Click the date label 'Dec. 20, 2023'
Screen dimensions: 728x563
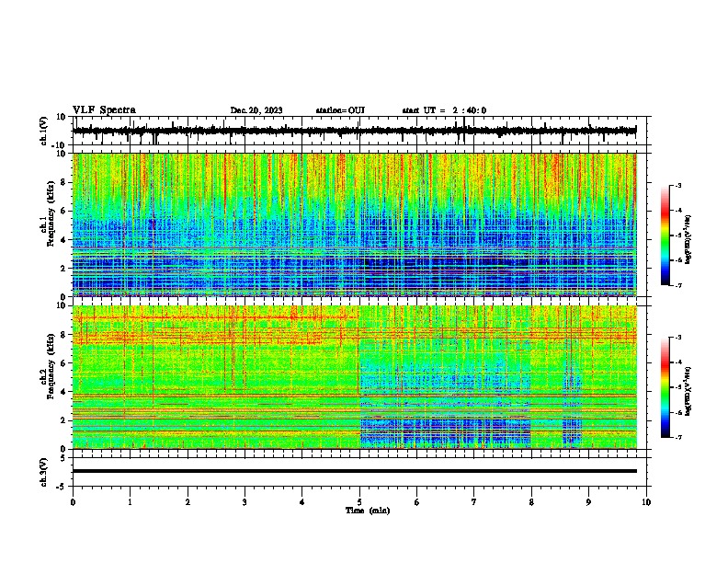[x=256, y=110]
